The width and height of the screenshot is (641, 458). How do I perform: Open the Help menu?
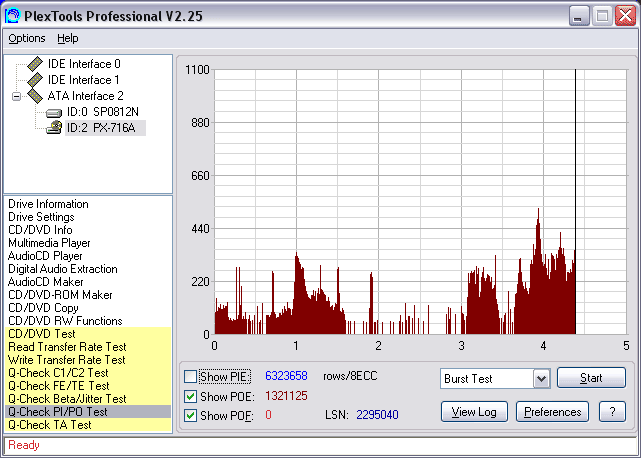point(67,38)
